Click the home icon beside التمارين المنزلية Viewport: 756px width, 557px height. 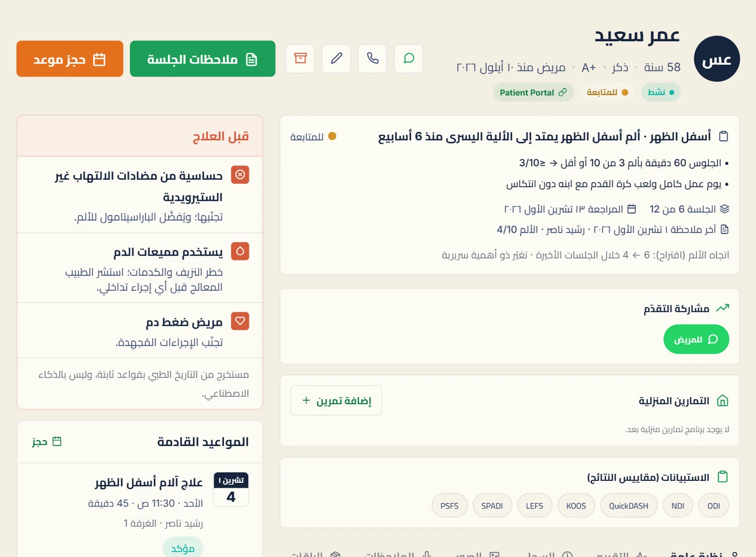(x=723, y=401)
